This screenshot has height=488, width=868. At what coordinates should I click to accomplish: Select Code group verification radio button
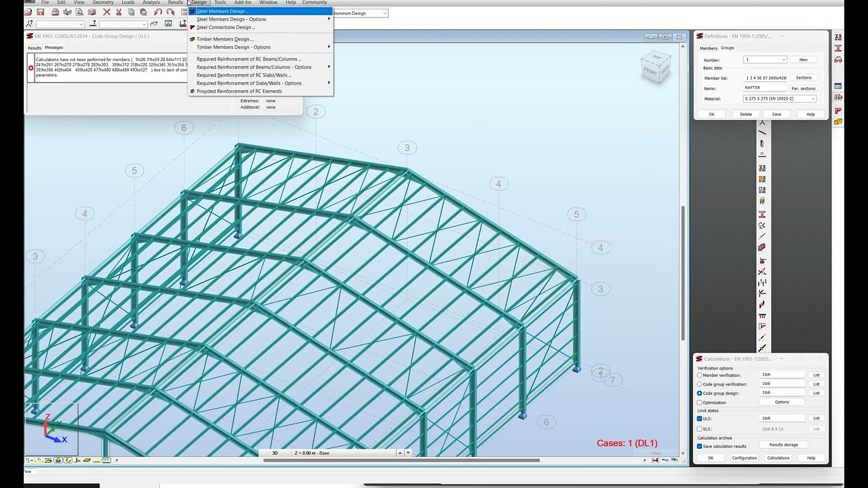tap(700, 384)
